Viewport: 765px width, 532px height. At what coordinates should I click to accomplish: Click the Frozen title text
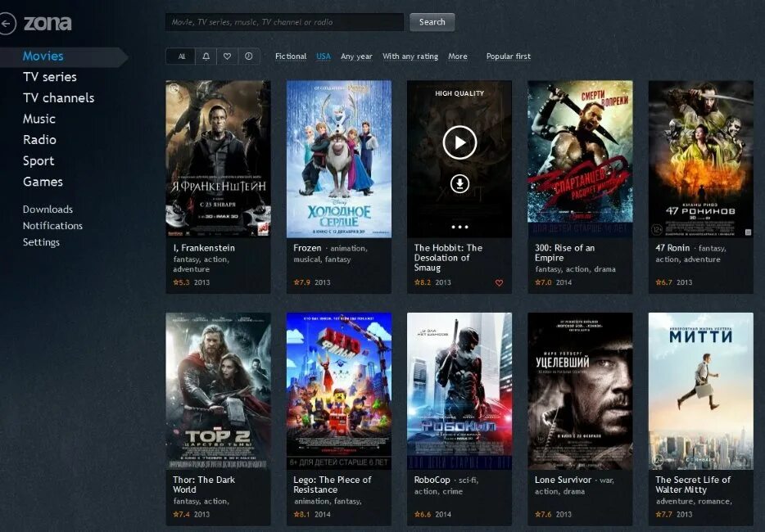pos(307,248)
